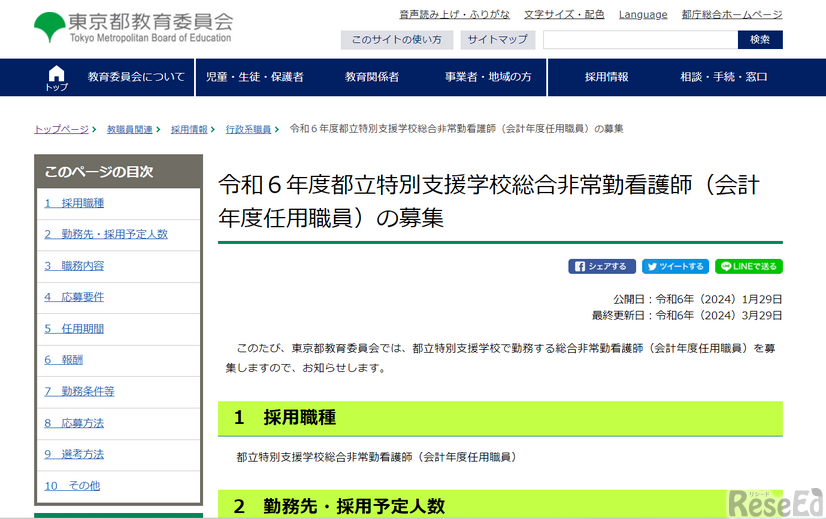Jump to section 1 採用職種 in contents
Viewport: 826px width, 519px height.
tap(74, 203)
